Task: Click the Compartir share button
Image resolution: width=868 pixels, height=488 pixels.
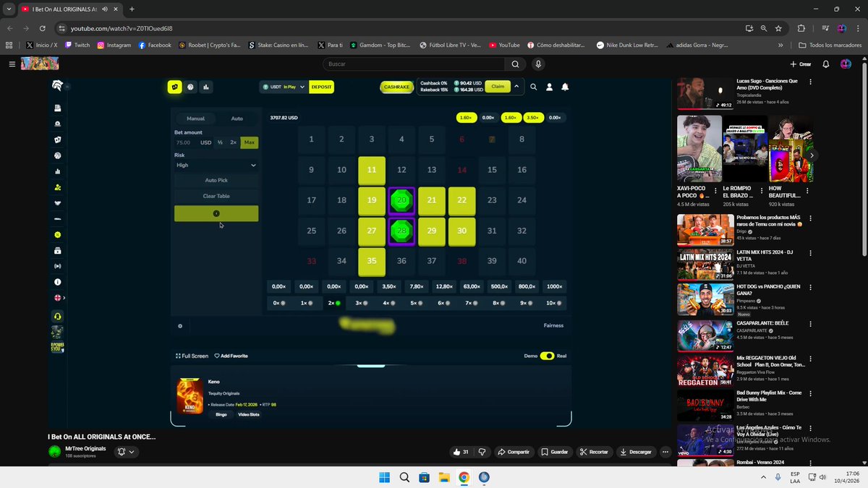Action: point(514,452)
